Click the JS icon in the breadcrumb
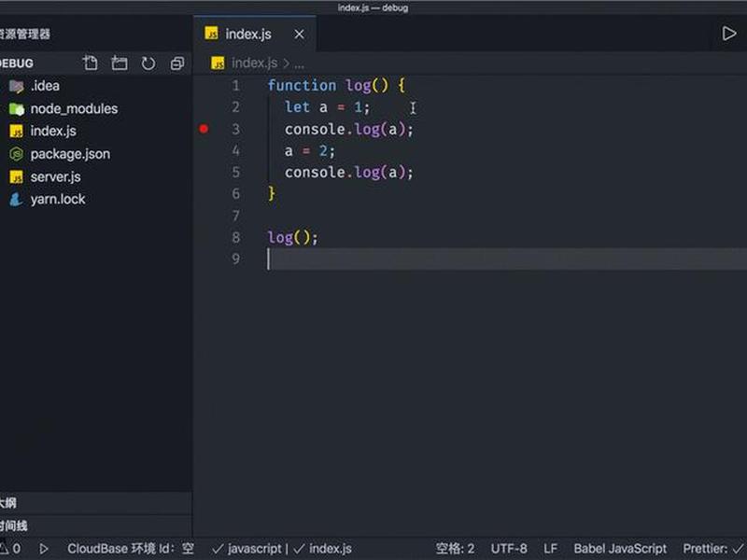This screenshot has height=560, width=747. [218, 63]
